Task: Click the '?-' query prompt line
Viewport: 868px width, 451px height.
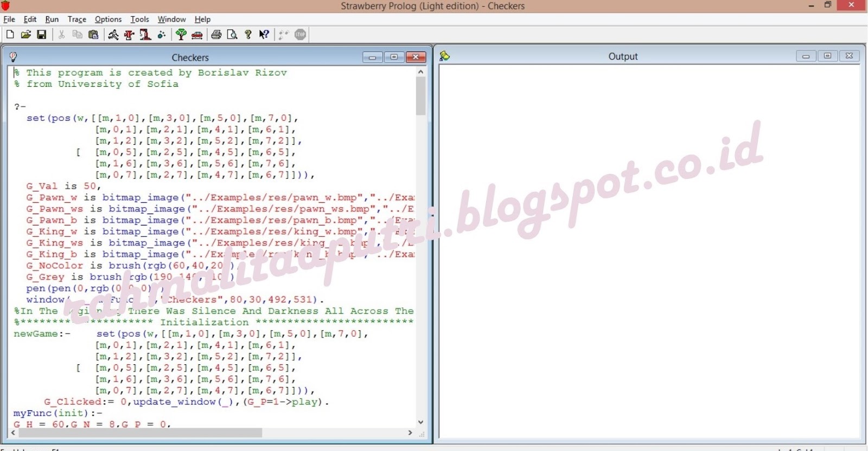Action: click(x=20, y=107)
